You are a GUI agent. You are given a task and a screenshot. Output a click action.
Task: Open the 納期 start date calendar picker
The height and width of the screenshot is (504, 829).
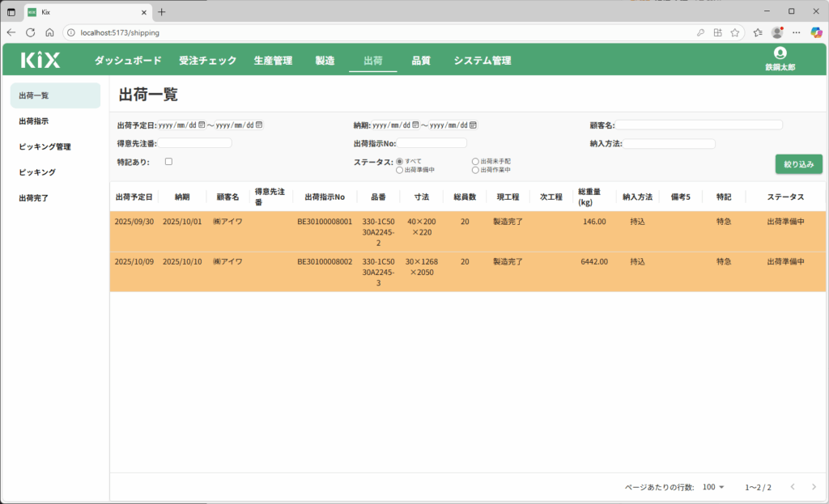coord(415,125)
